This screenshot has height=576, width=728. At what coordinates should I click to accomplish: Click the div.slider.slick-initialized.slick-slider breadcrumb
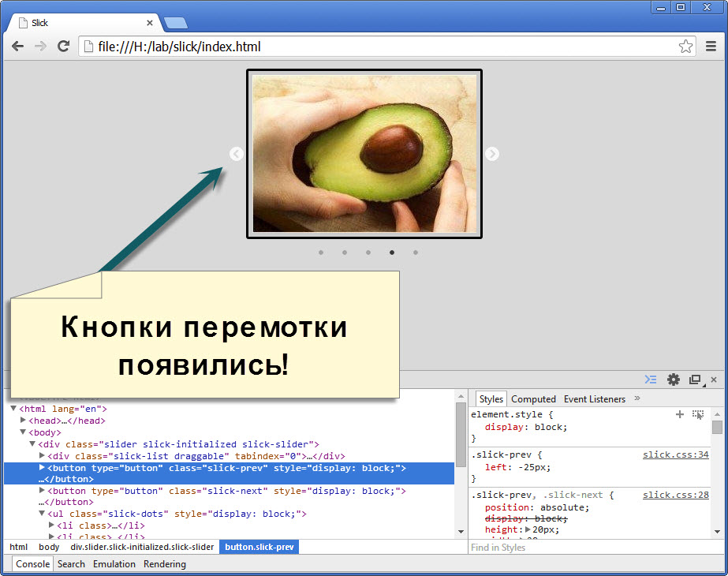[x=142, y=547]
